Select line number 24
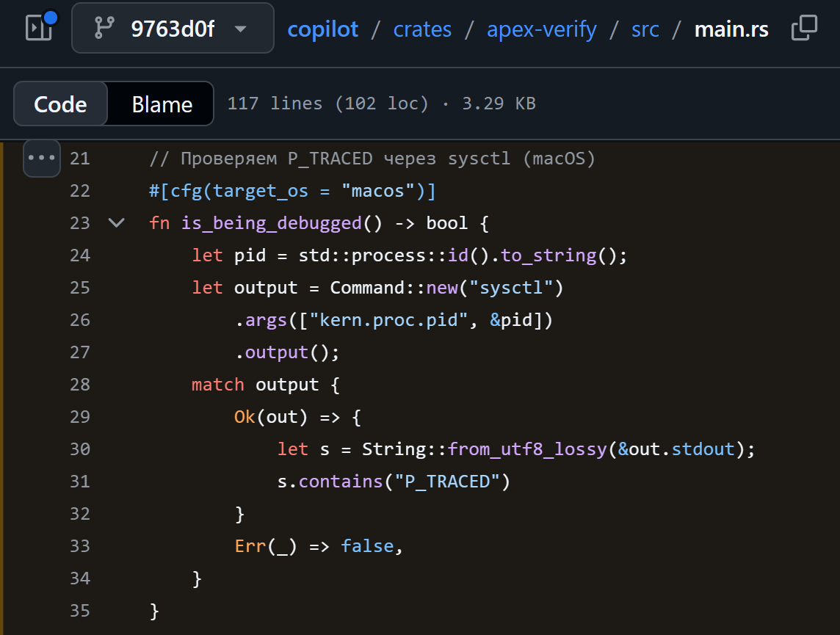The height and width of the screenshot is (635, 840). 80,255
